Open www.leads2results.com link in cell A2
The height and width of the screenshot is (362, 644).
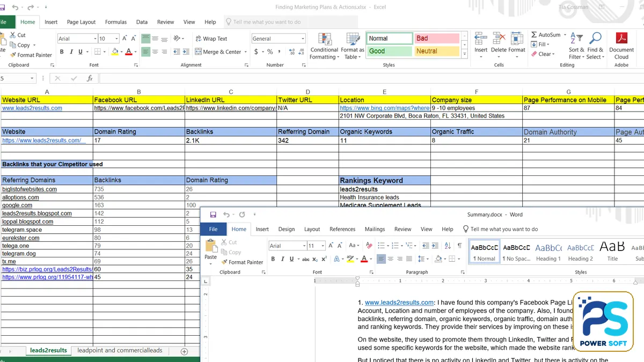click(32, 108)
